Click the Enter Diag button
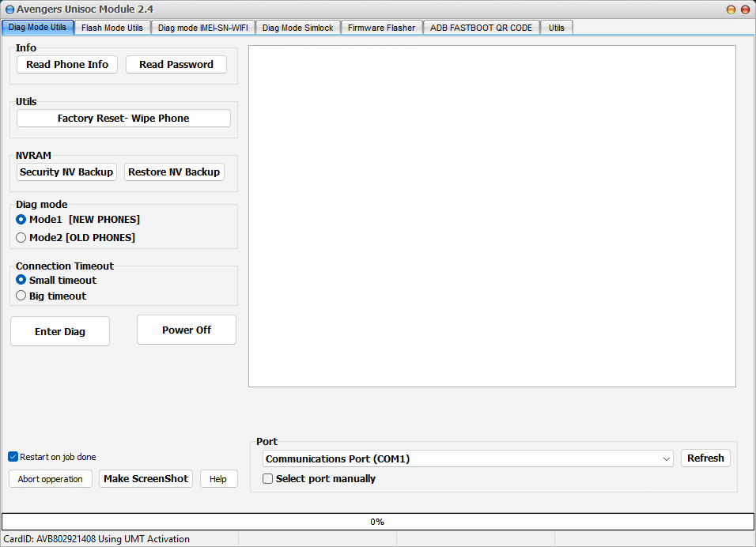756x547 pixels. [60, 331]
